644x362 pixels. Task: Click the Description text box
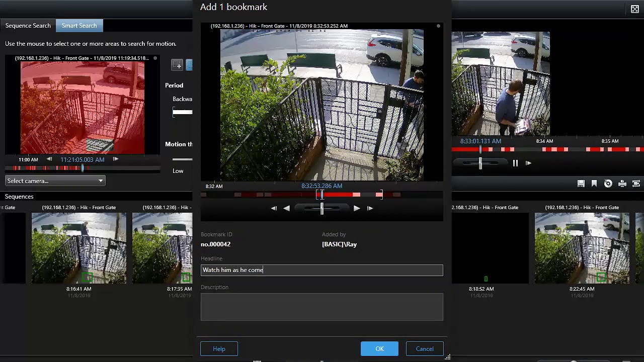[322, 307]
